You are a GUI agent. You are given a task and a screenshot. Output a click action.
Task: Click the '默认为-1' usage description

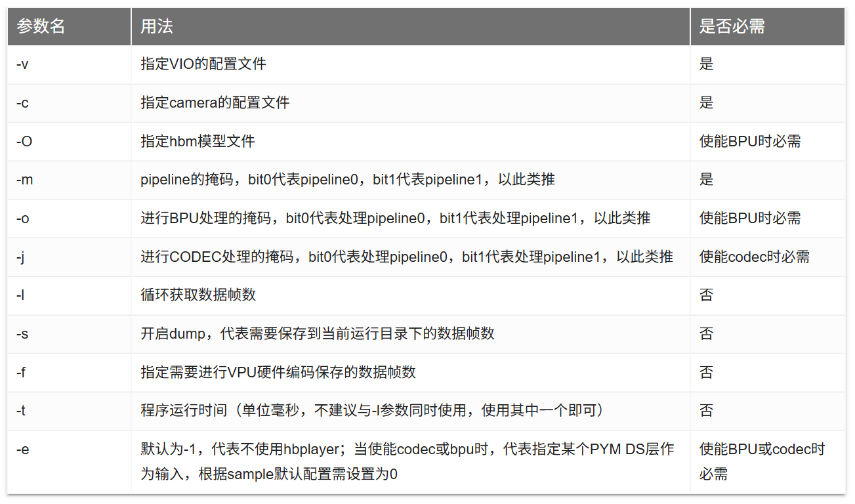coord(407,462)
